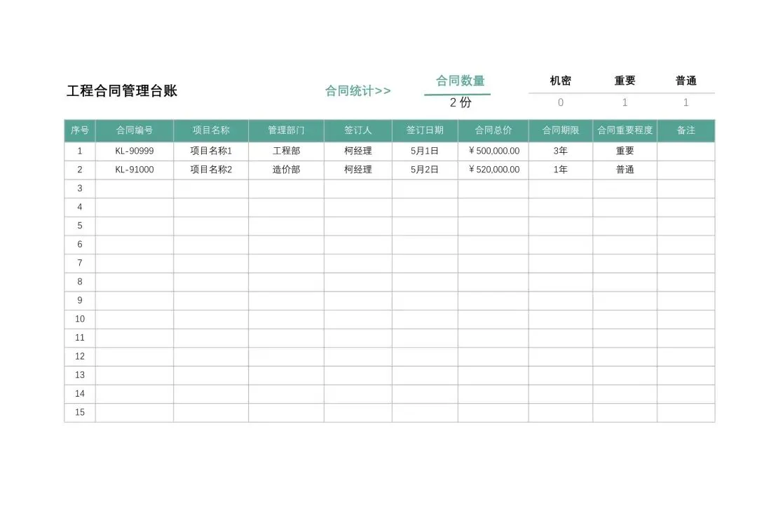Select the contract term cell 1年
The image size is (757, 532).
click(x=561, y=170)
